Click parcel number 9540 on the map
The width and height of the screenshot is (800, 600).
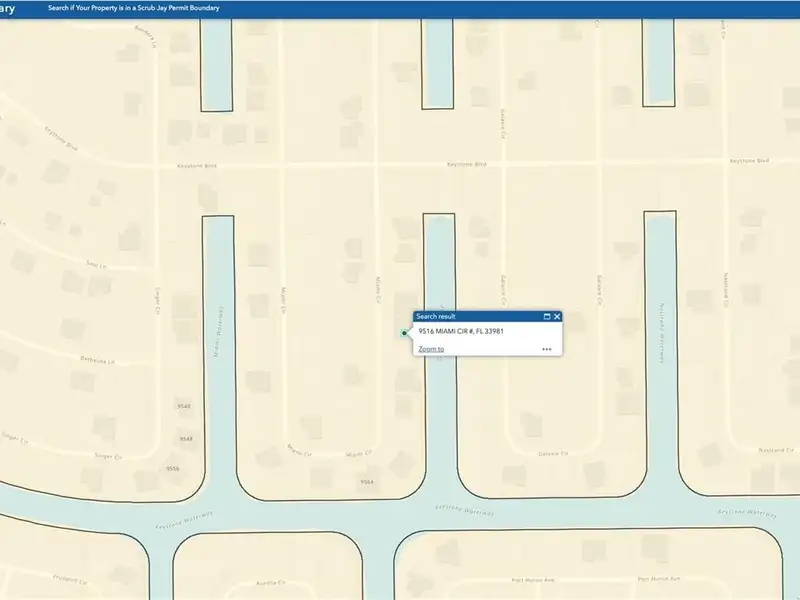tap(184, 407)
